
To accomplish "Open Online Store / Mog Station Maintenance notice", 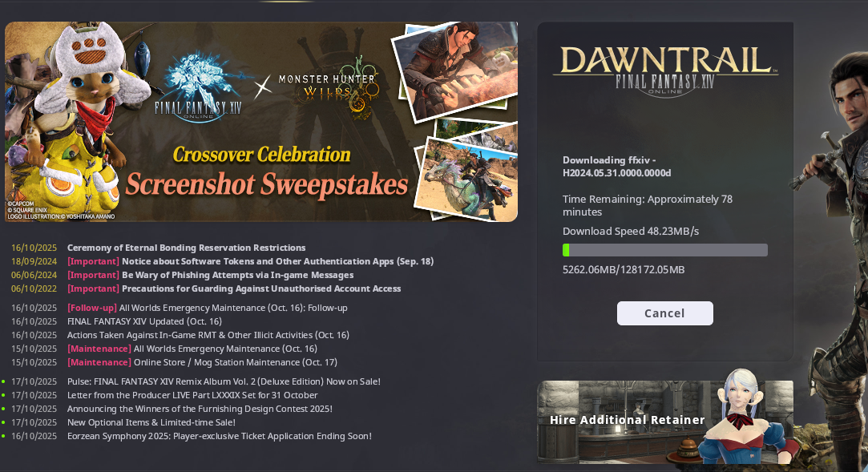I will click(202, 362).
